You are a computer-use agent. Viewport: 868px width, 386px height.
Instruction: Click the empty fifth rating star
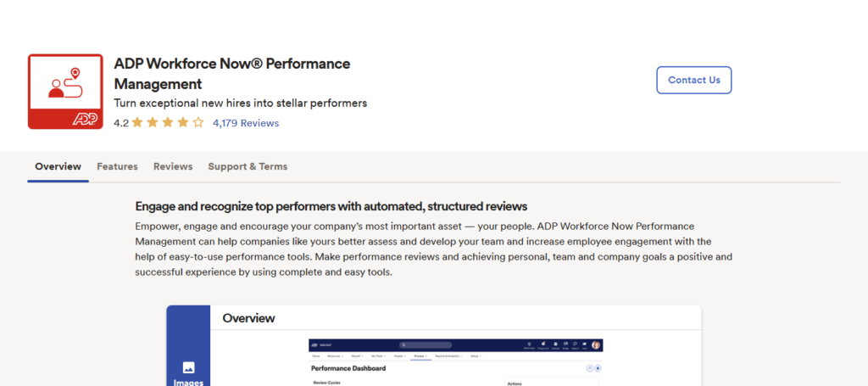tap(198, 123)
